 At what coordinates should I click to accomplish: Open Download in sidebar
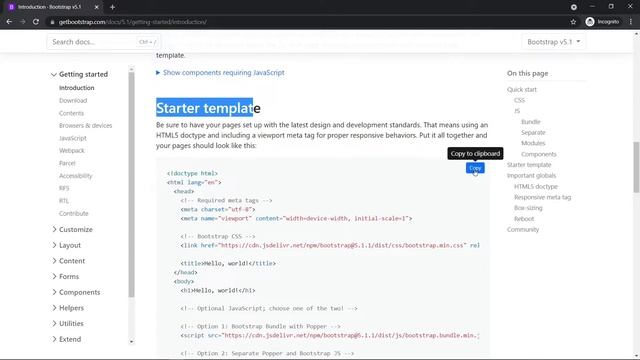pyautogui.click(x=73, y=100)
